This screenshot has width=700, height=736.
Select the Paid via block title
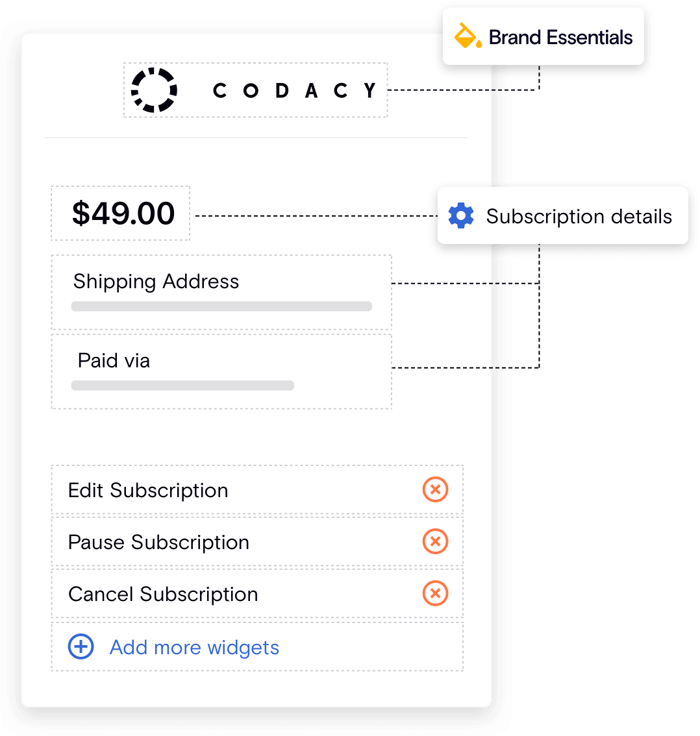(114, 360)
